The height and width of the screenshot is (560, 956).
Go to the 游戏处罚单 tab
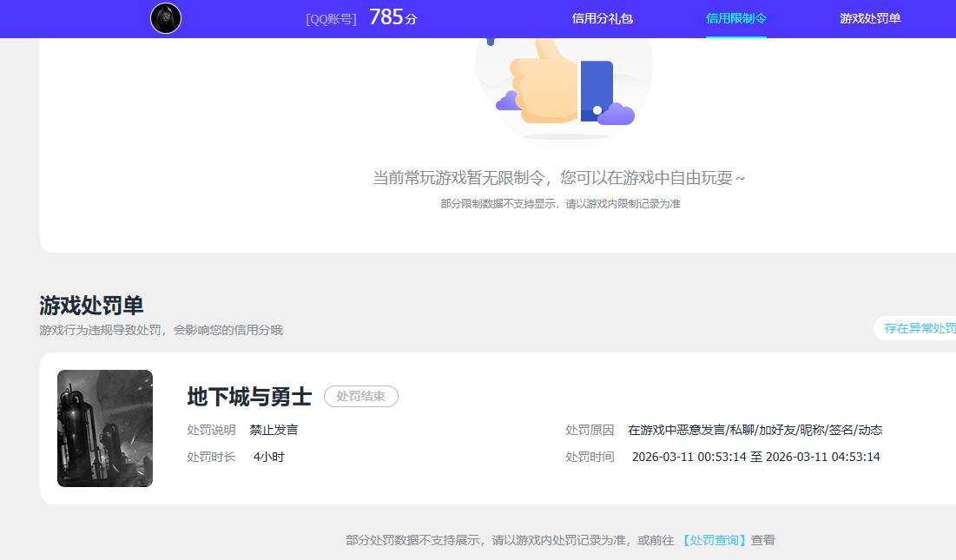(x=870, y=19)
